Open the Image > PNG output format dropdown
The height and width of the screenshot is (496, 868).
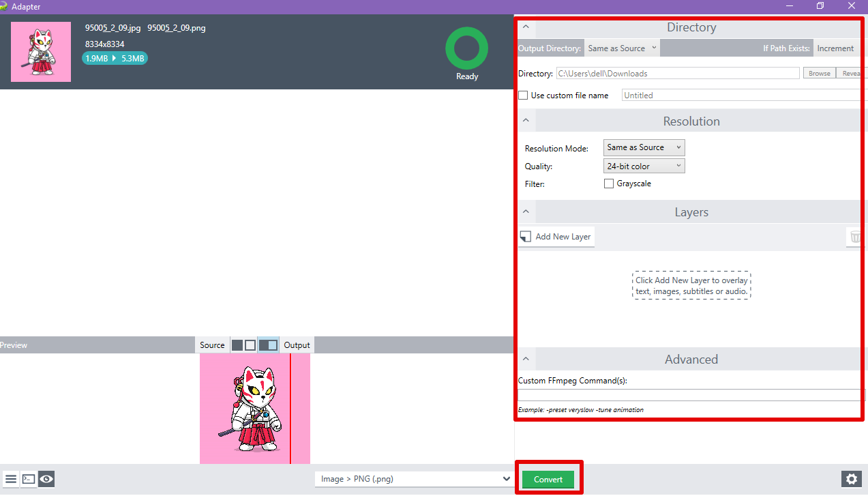(414, 479)
